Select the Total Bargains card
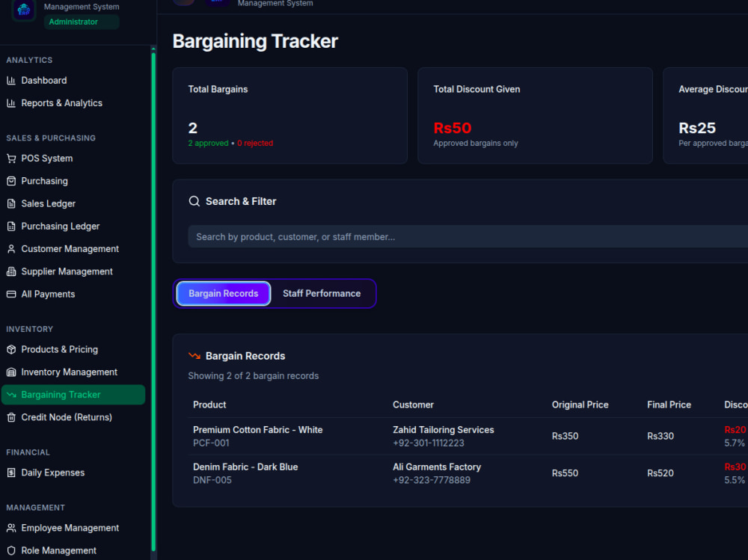 click(x=289, y=115)
